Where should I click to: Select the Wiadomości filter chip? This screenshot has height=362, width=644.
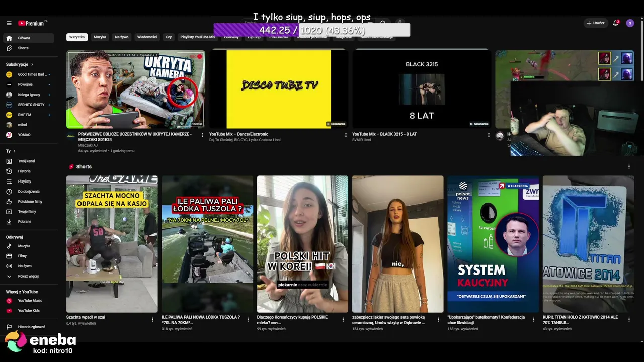click(x=147, y=37)
